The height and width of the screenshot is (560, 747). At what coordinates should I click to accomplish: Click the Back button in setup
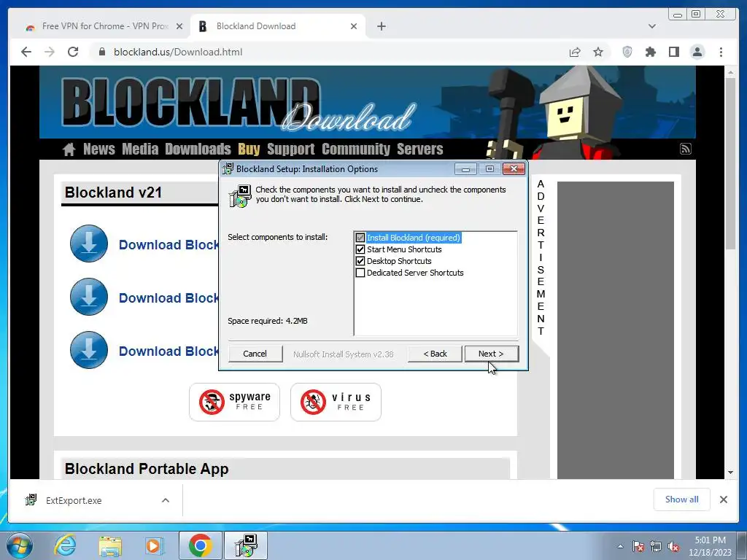(435, 354)
